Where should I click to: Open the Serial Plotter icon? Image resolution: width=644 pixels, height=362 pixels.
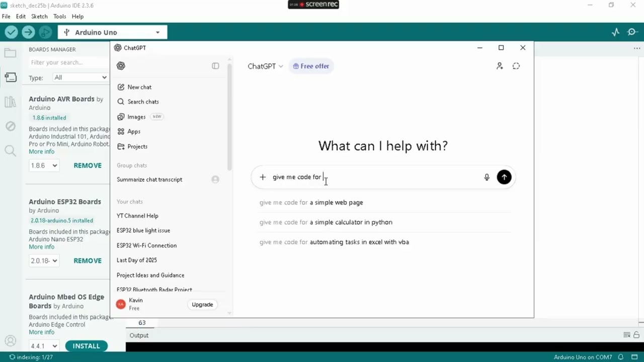[x=615, y=32]
